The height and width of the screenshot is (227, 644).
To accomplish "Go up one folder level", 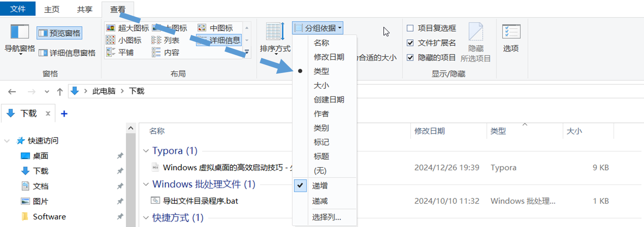I will pyautogui.click(x=60, y=92).
